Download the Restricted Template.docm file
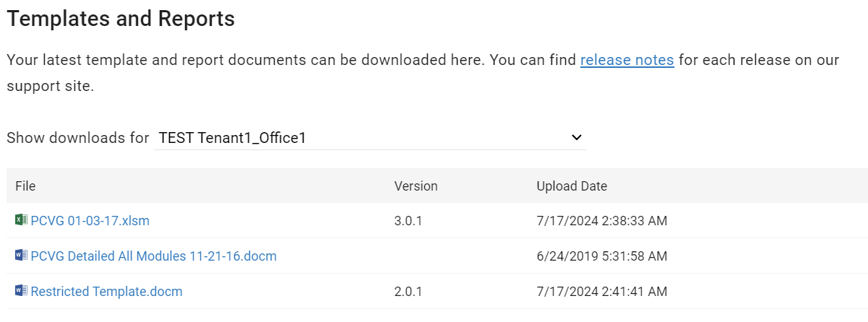This screenshot has height=322, width=868. 106,292
